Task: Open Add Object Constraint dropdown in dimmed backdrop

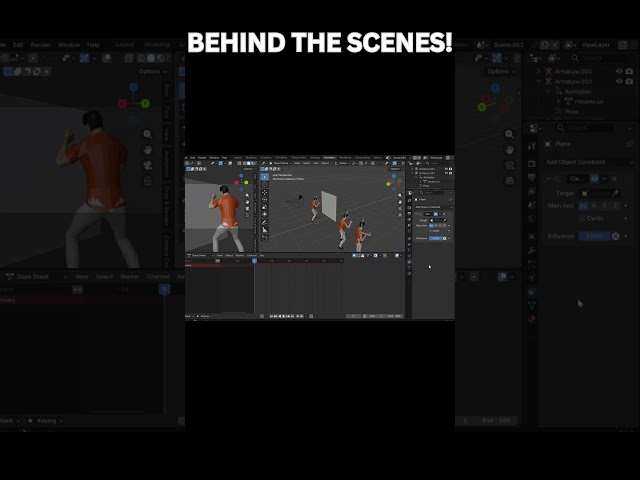Action: coord(589,162)
